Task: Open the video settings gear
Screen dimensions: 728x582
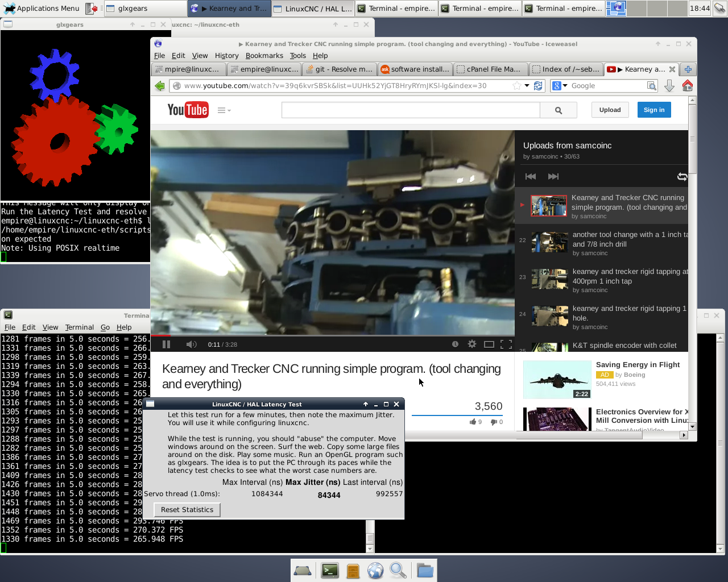Action: point(471,344)
